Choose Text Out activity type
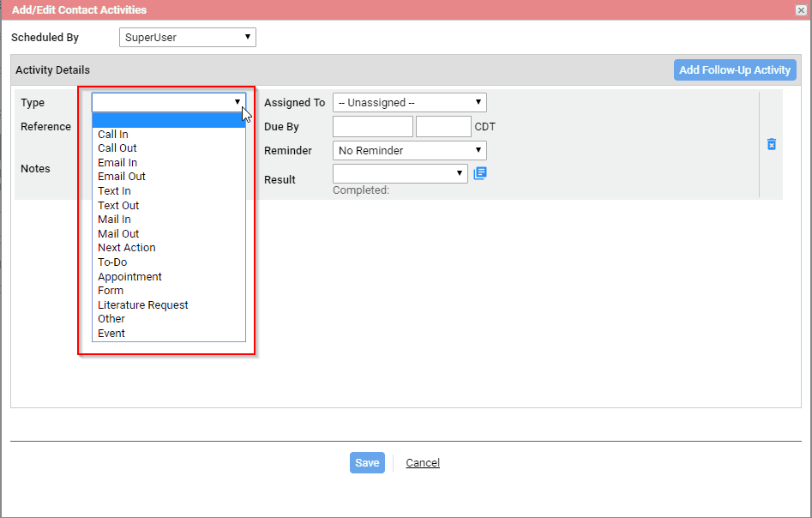 pyautogui.click(x=169, y=206)
